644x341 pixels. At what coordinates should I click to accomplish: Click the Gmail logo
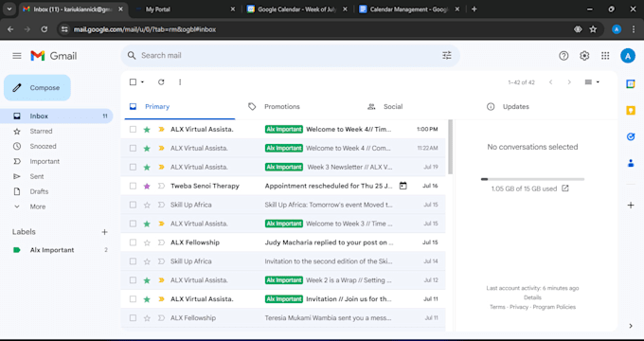click(54, 56)
